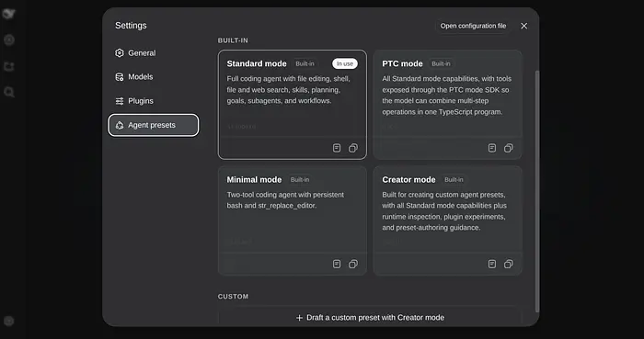The image size is (644, 339).
Task: Duplicate the PTC mode preset
Action: click(508, 148)
